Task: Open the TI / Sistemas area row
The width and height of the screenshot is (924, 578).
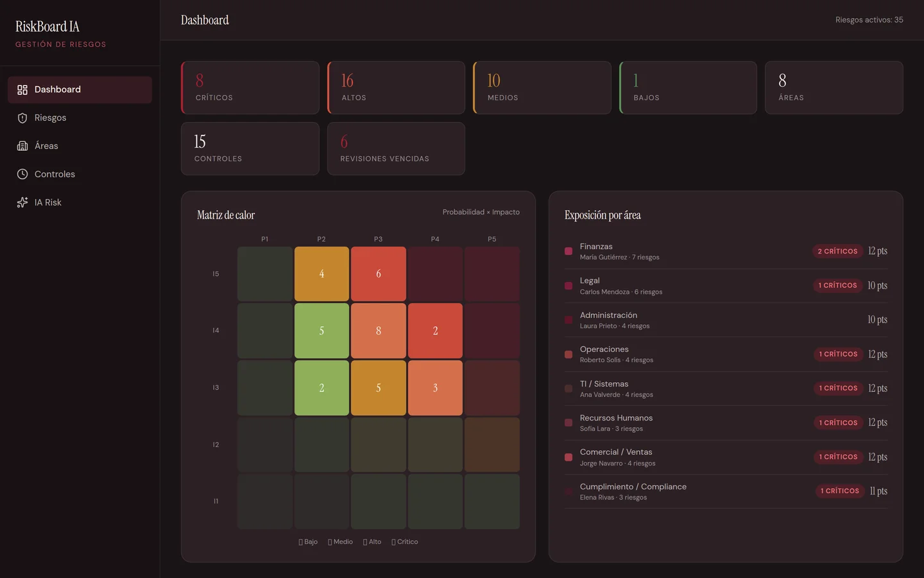Action: coord(726,389)
